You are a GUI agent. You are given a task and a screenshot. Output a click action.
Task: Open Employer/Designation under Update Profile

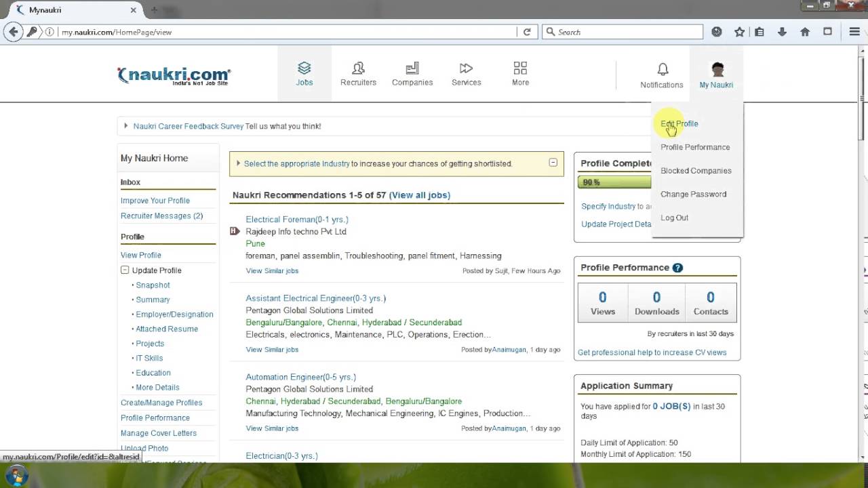click(174, 314)
